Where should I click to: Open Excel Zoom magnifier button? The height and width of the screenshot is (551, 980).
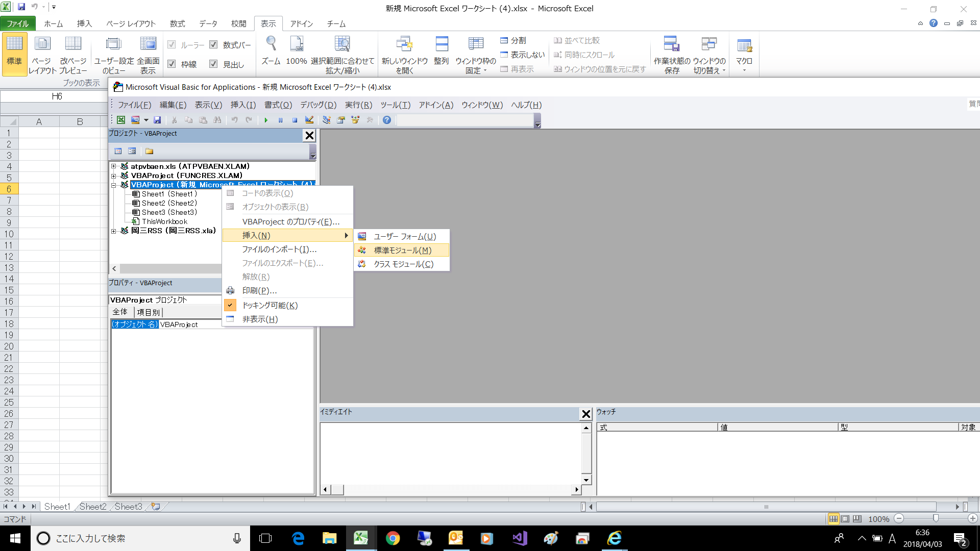tap(271, 51)
